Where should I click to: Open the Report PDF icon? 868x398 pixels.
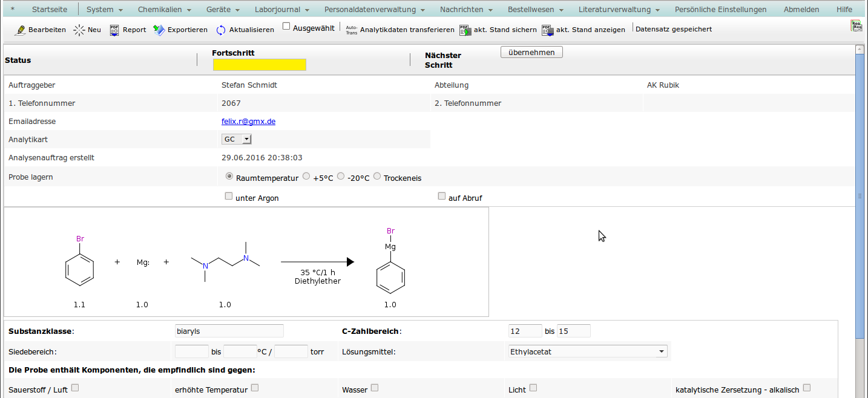click(114, 30)
